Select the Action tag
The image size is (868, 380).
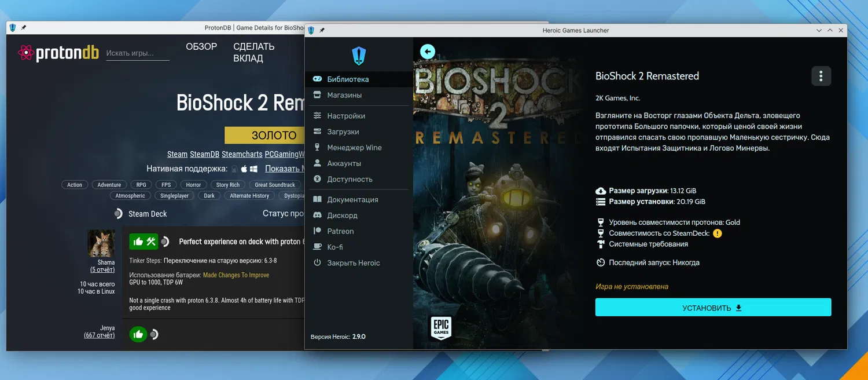click(75, 185)
